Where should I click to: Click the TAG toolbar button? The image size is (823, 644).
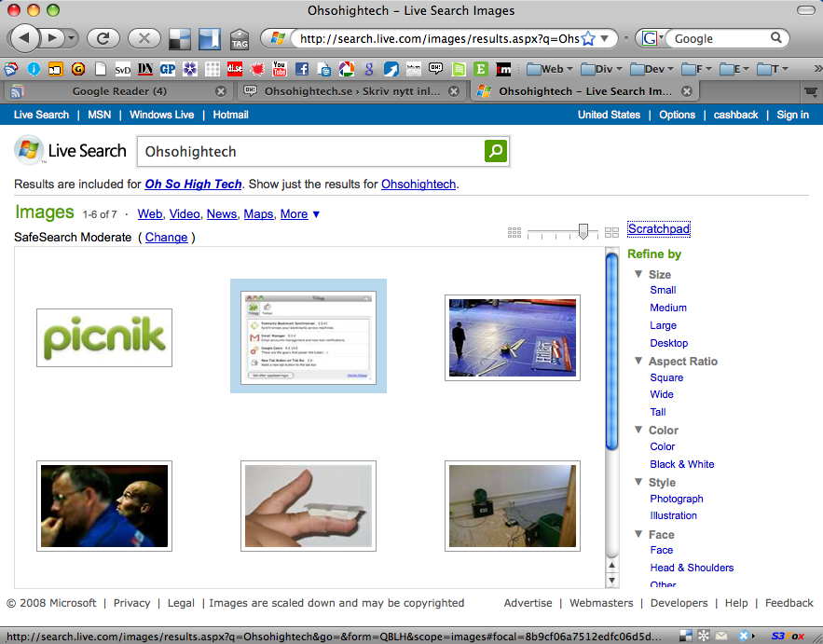coord(240,39)
